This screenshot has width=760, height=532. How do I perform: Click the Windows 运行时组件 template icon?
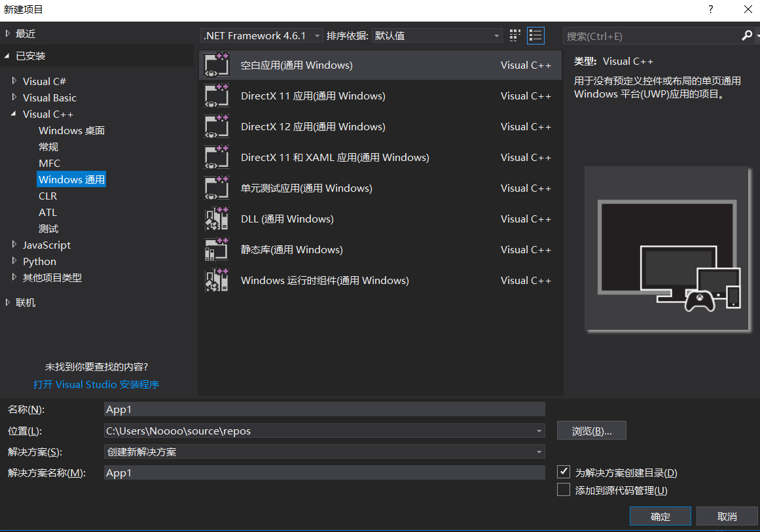[x=217, y=281]
